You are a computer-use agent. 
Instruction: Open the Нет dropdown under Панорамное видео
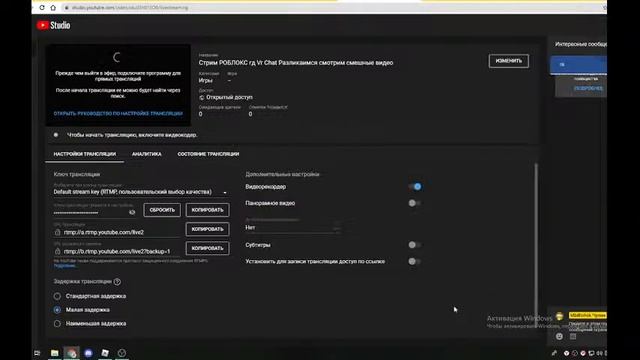[292, 228]
